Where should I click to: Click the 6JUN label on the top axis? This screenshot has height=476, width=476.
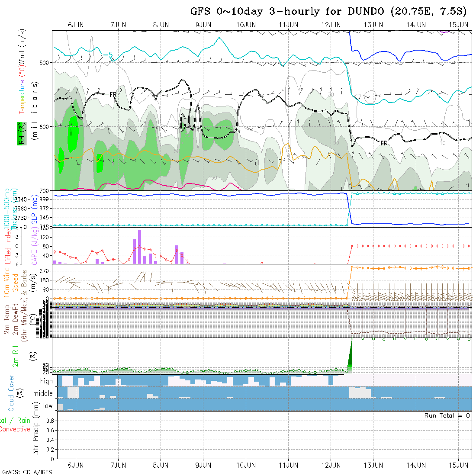pos(76,25)
